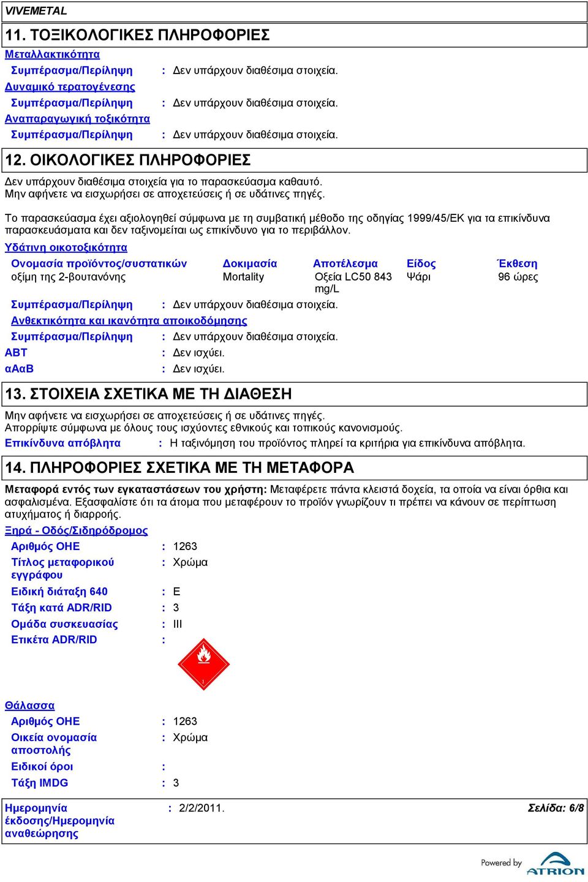
Task: Select the heading 11. ΤΟΞΙΚΟΛΟΓΙΚΕΣ ΠΛΗΡΟΦΟΡΙΕΣ
Action: click(138, 35)
